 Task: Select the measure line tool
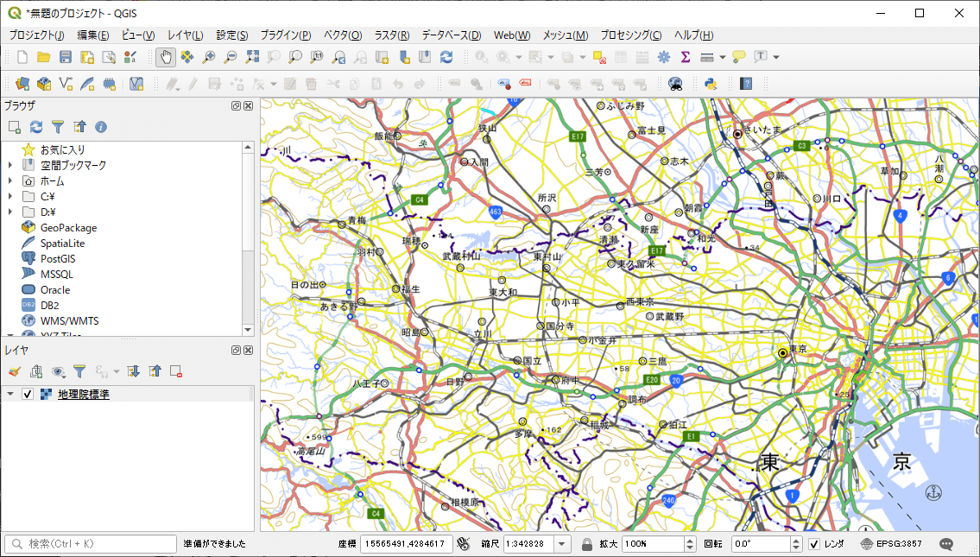point(707,58)
